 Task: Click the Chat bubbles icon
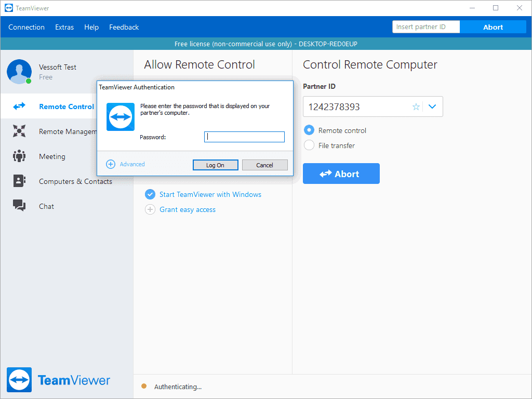pyautogui.click(x=19, y=206)
